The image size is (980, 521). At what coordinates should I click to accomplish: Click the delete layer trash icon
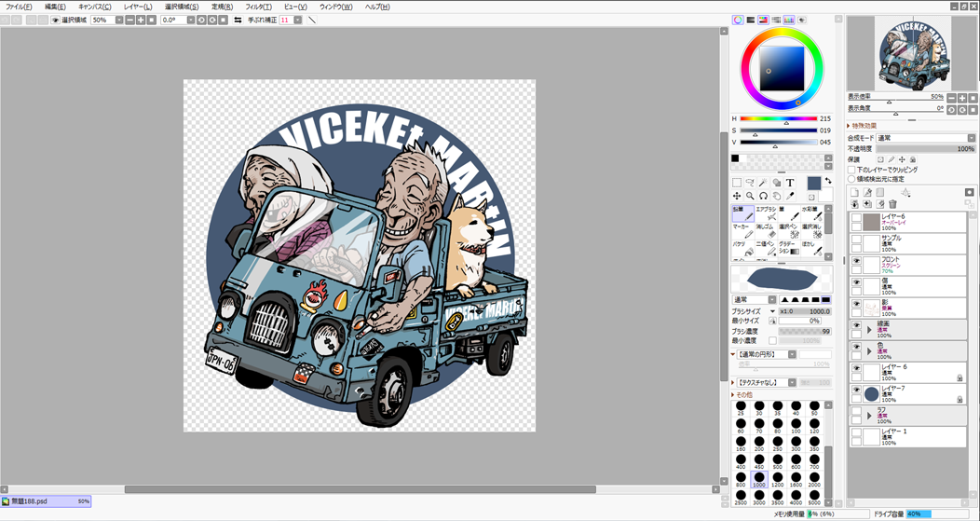[x=892, y=204]
